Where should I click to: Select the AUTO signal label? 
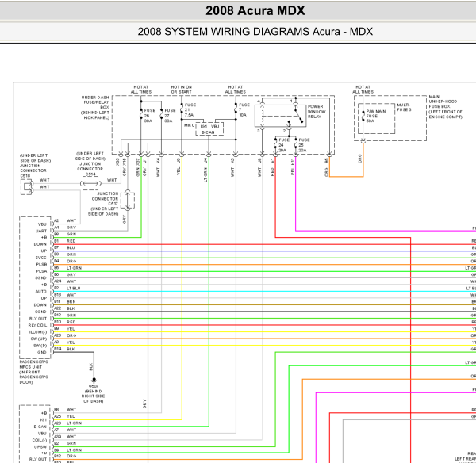pos(41,291)
